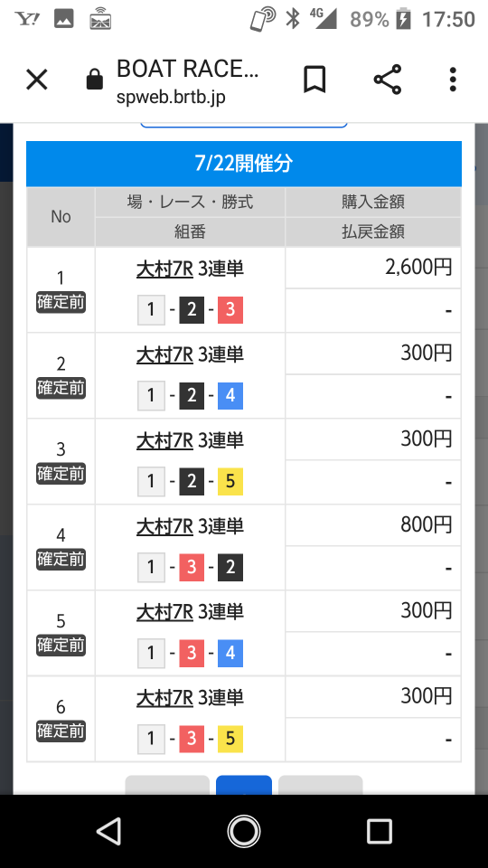This screenshot has height=868, width=488.
Task: Tap the right gray pagination button
Action: (x=320, y=786)
